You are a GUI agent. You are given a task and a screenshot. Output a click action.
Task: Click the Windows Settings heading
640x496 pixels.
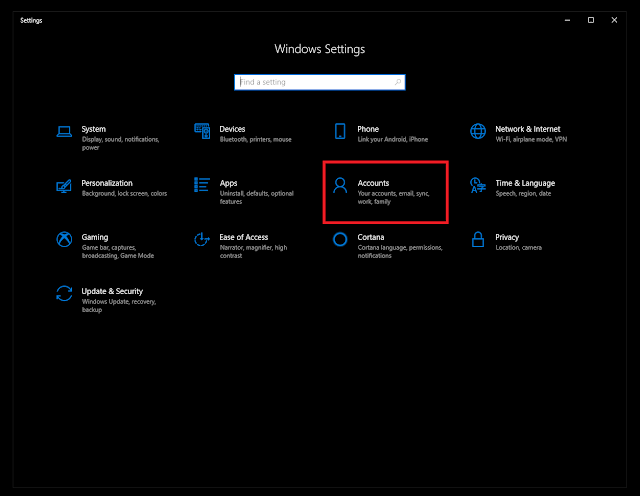tap(320, 49)
